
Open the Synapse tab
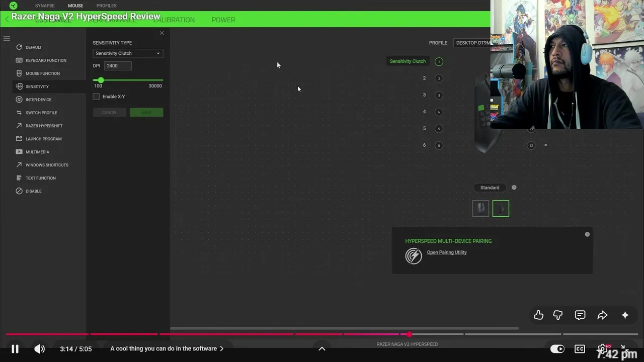(45, 6)
